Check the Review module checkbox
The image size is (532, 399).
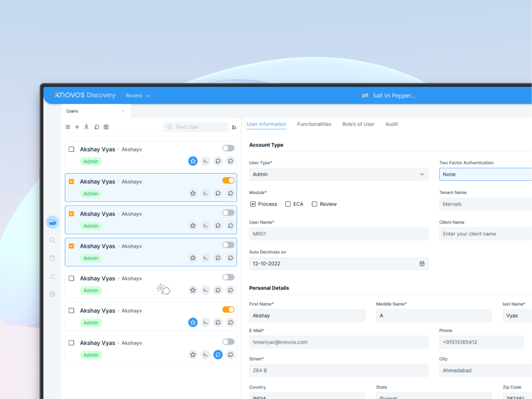click(x=314, y=204)
